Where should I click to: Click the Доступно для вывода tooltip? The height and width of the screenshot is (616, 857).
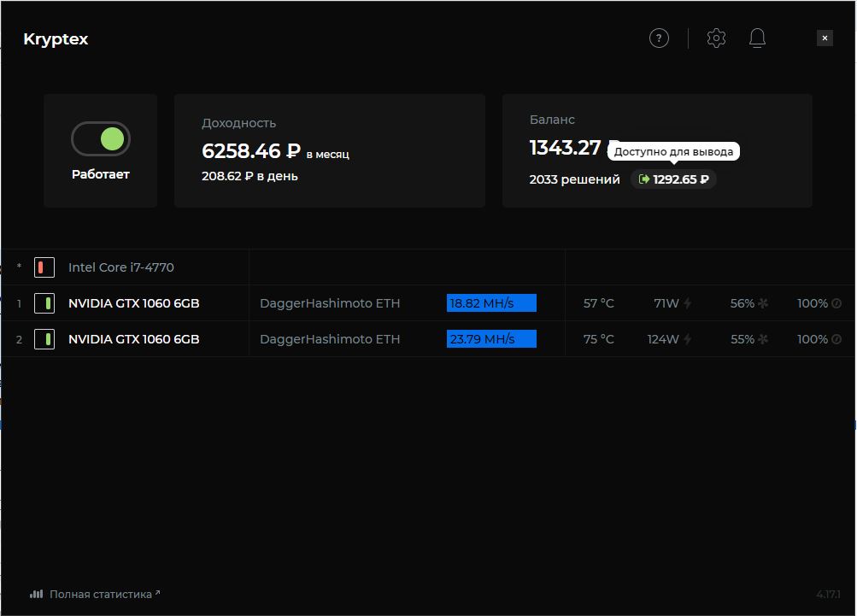coord(673,151)
